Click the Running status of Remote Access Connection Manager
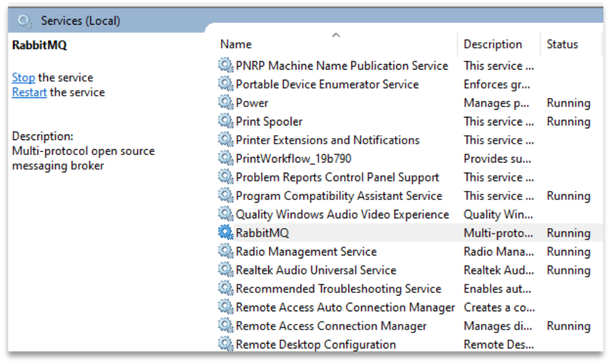 pos(569,326)
